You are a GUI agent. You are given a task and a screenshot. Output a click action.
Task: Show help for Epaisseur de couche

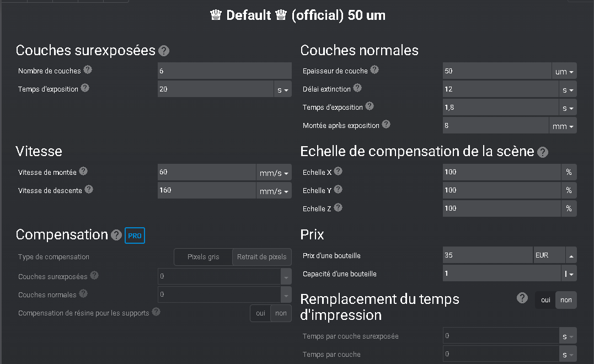point(374,69)
